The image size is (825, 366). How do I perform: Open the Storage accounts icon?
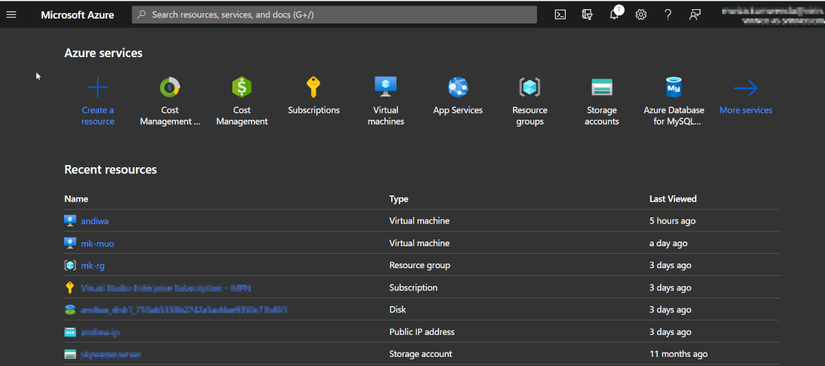(602, 87)
